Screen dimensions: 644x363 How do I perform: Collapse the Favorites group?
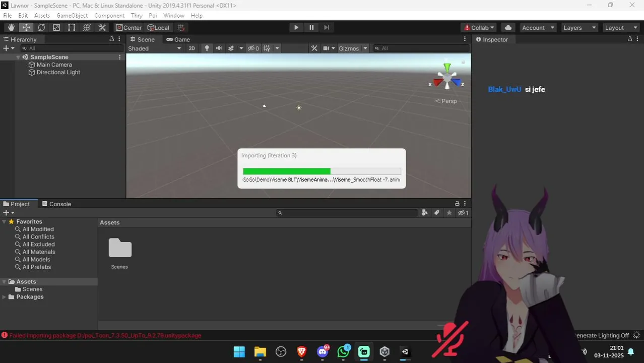(5, 222)
